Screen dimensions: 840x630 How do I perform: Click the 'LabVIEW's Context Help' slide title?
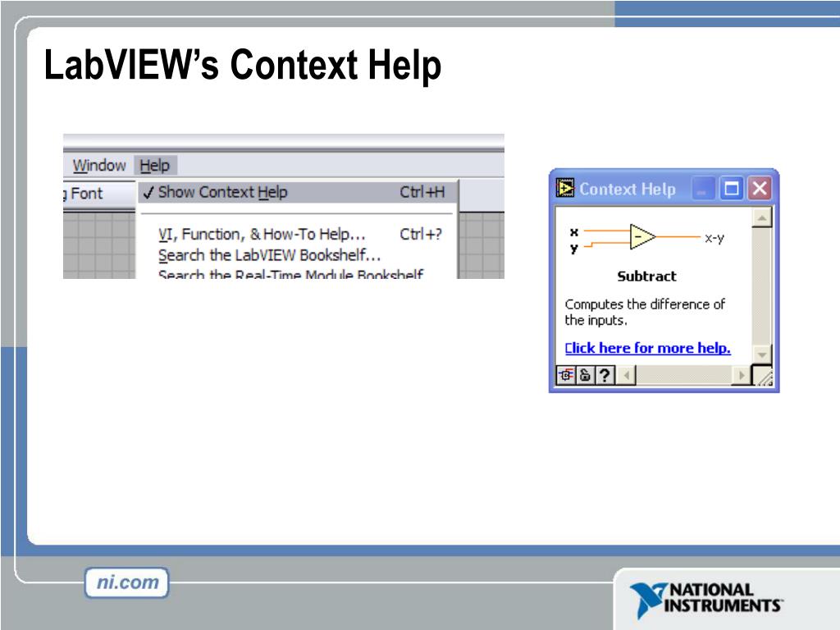(243, 65)
